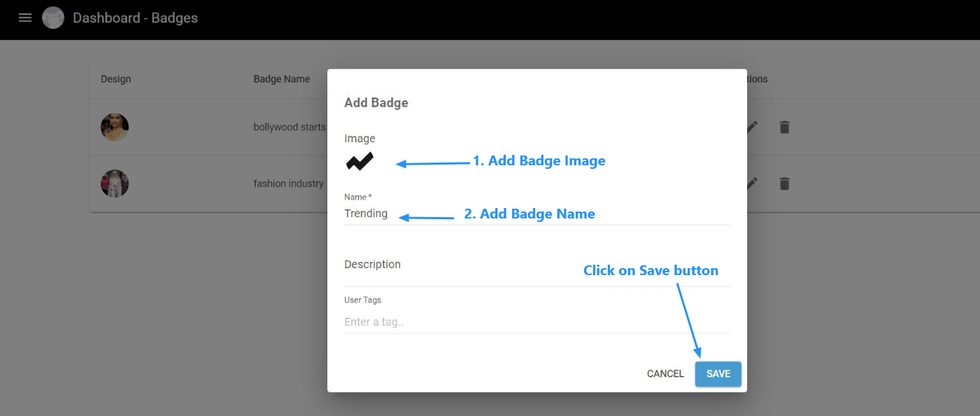Select the fashion industry badge name

(x=289, y=184)
